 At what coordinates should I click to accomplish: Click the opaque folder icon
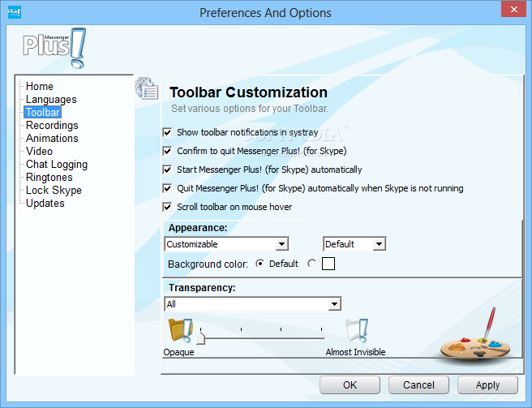point(181,330)
